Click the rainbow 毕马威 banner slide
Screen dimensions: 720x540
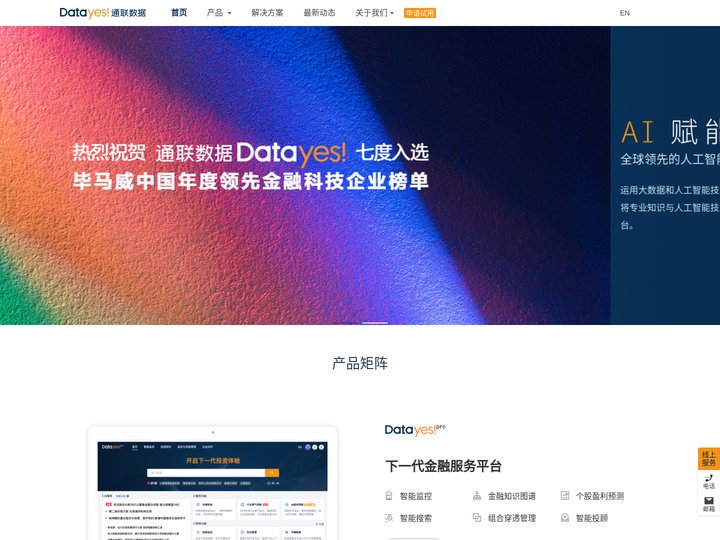pos(305,175)
